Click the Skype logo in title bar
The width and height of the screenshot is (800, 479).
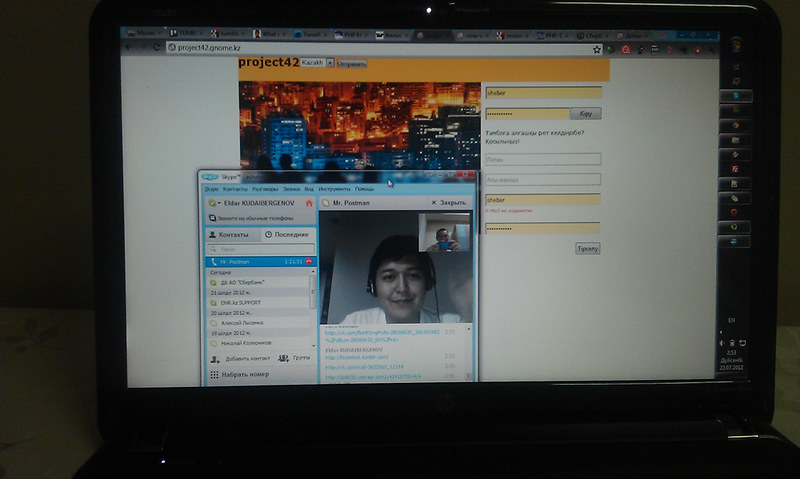pos(210,177)
